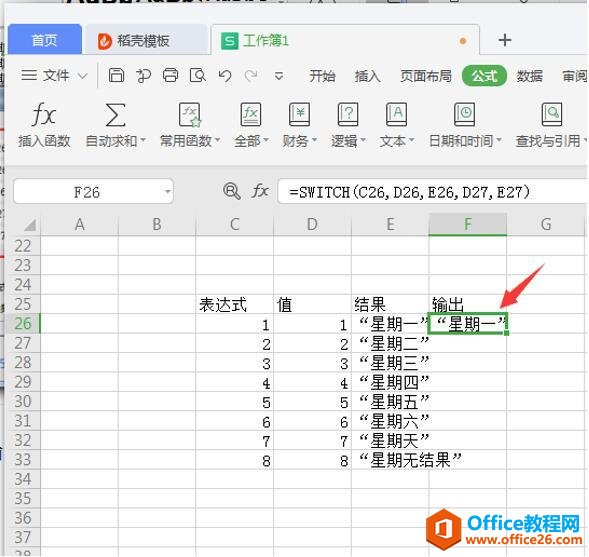Open the 插入 ribbon tab
589x557 pixels.
coord(367,76)
